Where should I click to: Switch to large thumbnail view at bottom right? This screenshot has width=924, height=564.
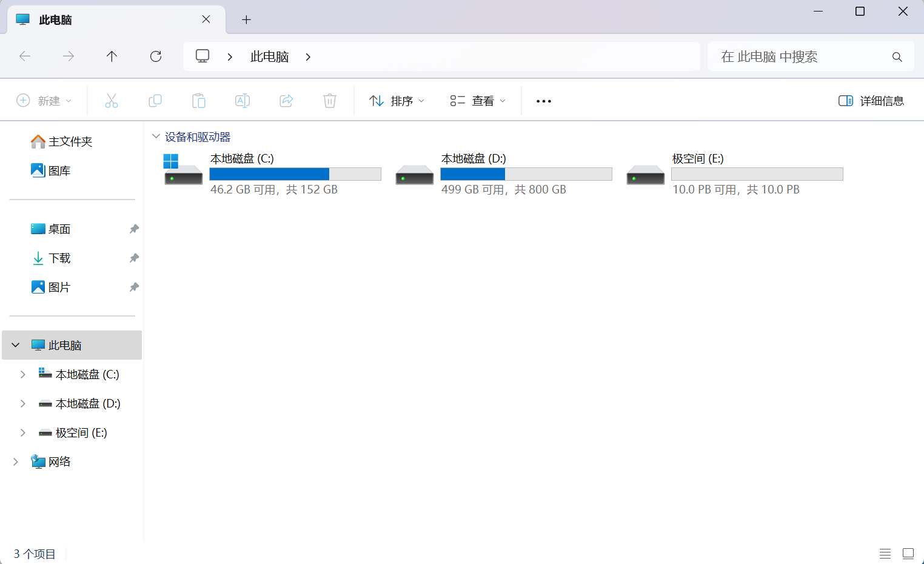coord(908,554)
